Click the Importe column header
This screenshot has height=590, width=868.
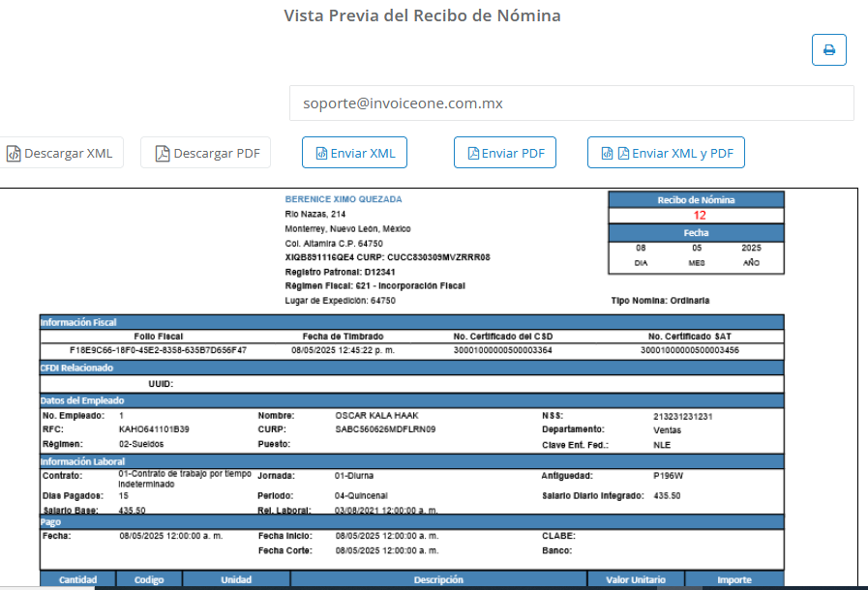pos(733,580)
